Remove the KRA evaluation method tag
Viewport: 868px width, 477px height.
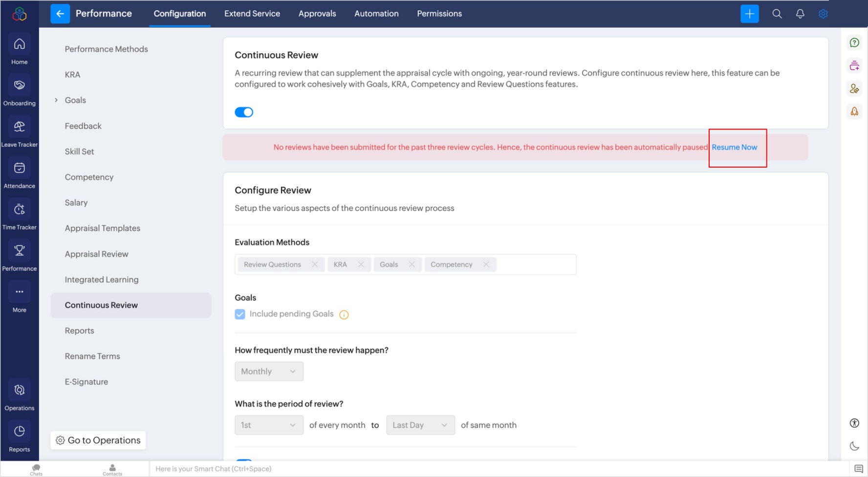pyautogui.click(x=361, y=264)
